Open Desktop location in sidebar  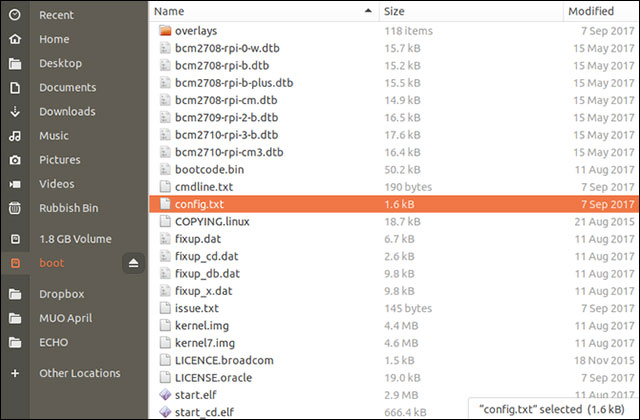coord(60,64)
